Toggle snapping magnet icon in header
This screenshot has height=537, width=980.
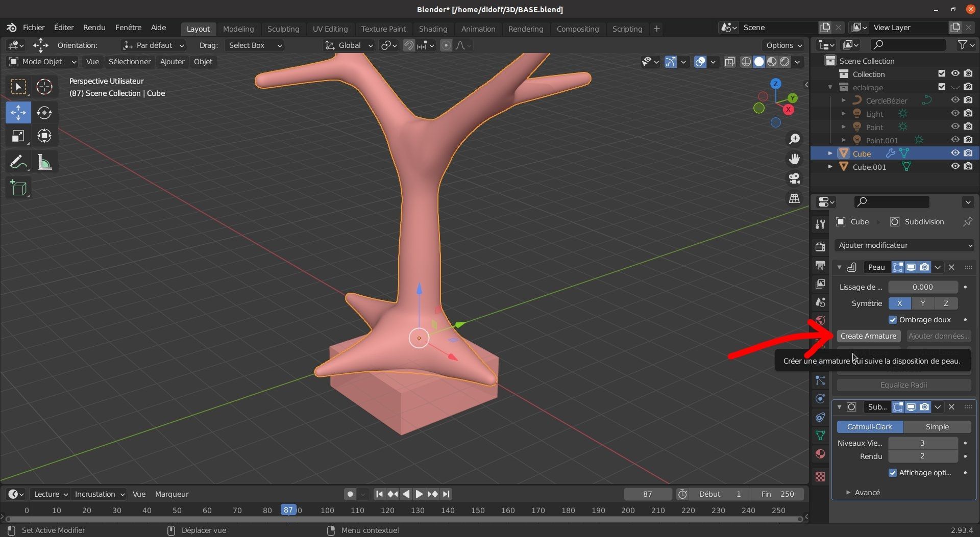point(408,45)
